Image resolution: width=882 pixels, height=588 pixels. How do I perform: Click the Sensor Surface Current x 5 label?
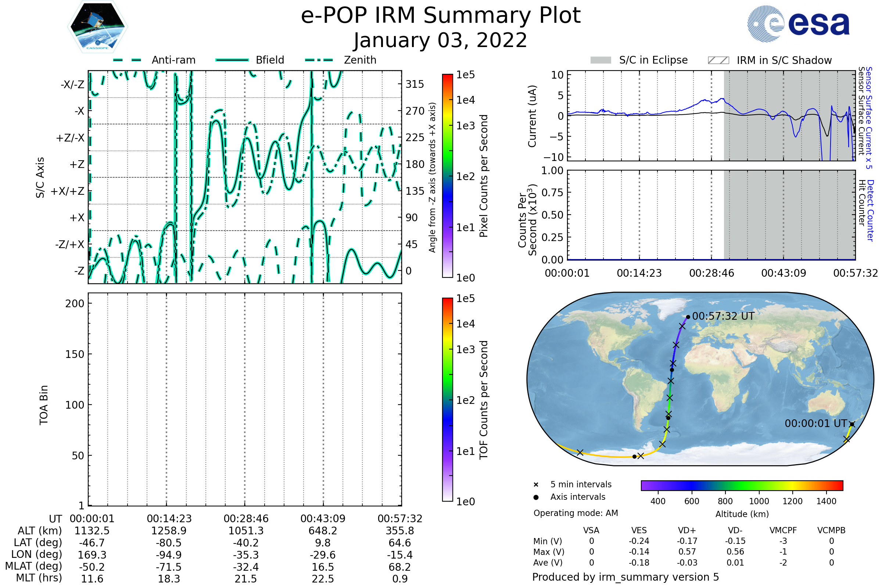(869, 118)
